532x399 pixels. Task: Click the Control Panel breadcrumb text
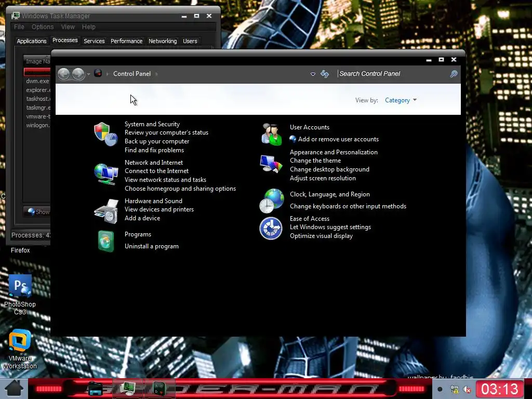[131, 74]
